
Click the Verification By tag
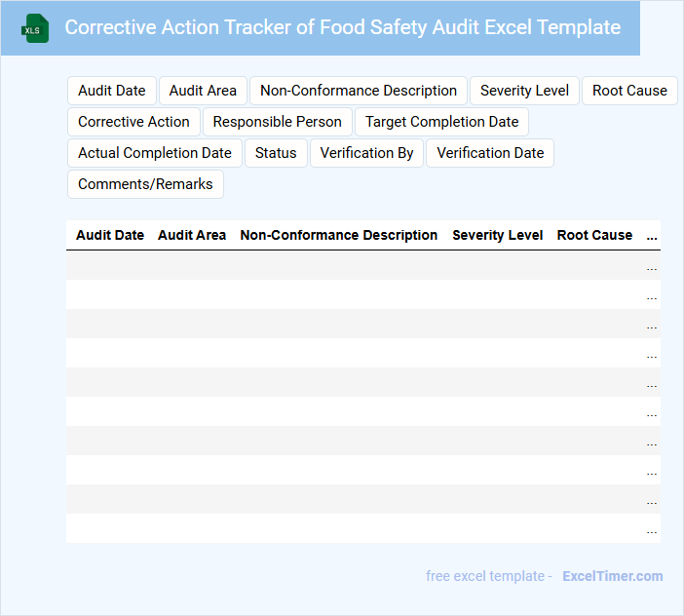[366, 153]
